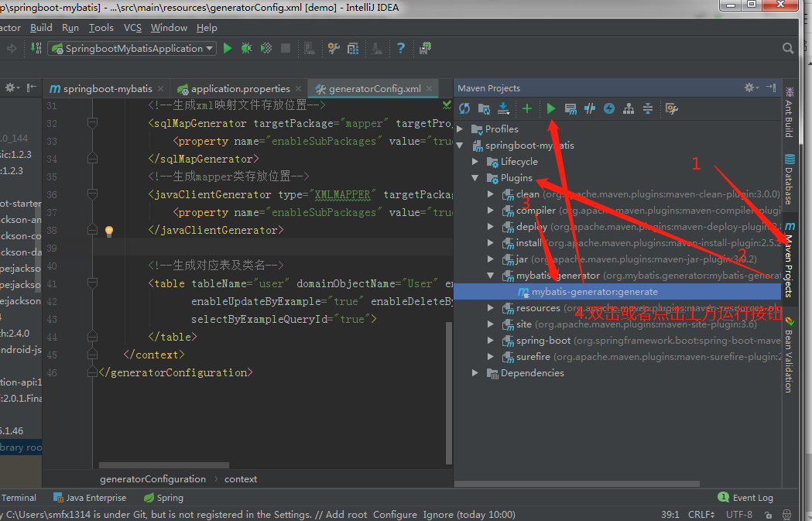The image size is (812, 521).
Task: Collapse project panel with hide icon
Action: (x=32, y=87)
